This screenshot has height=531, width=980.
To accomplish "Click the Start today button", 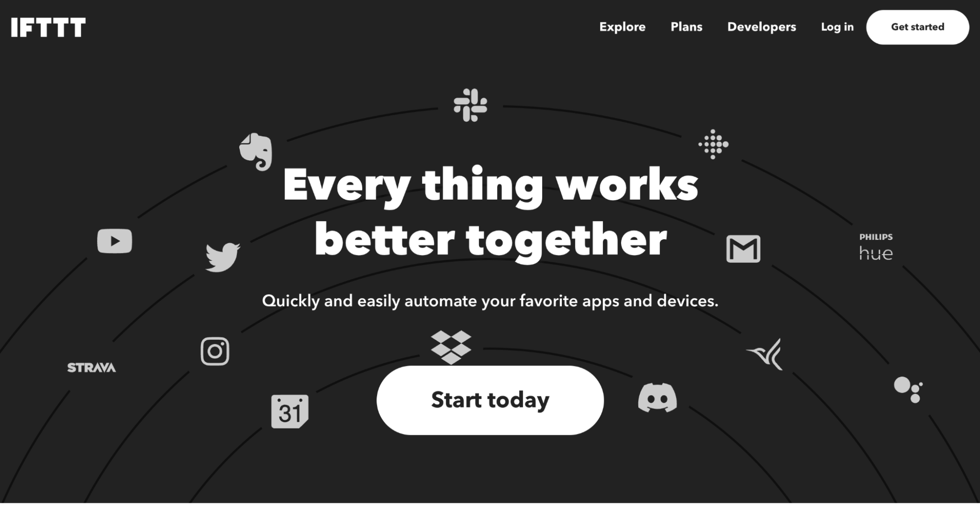I will coord(490,400).
